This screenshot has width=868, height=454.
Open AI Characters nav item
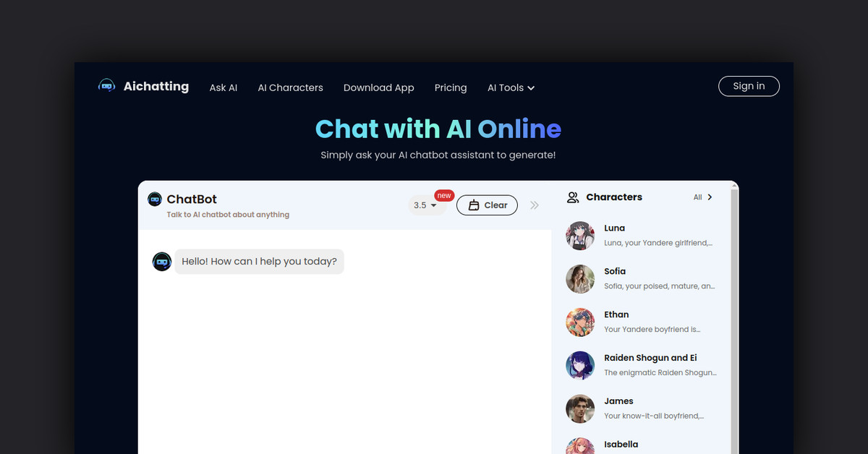[291, 87]
